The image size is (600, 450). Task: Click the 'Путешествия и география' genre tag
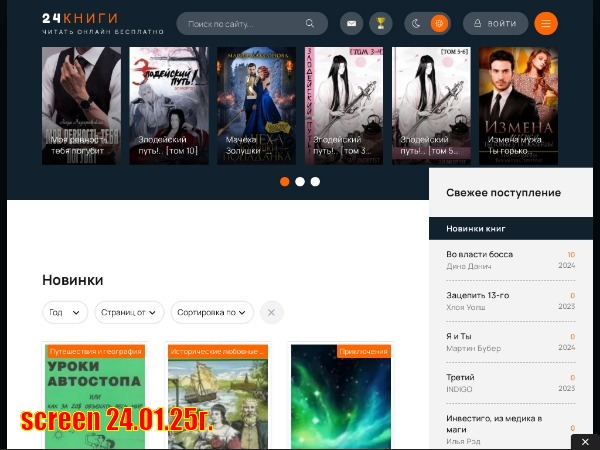(x=95, y=351)
